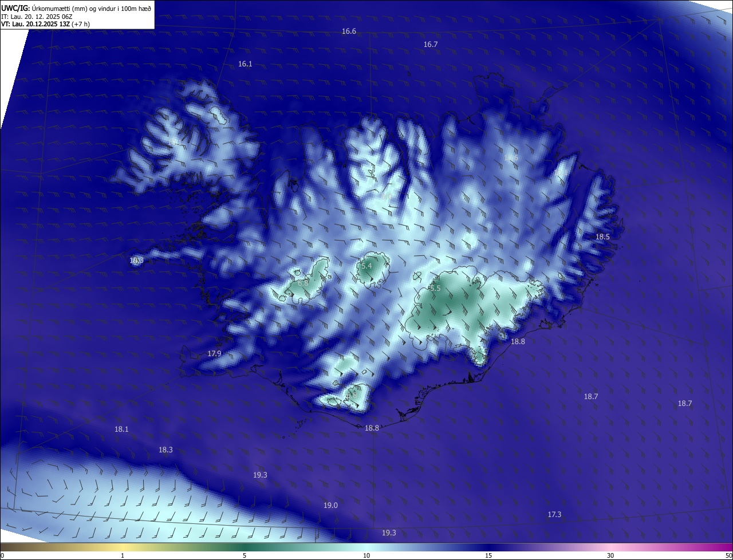Click the 'IT: Lau. 20. 12. 2025 06Z' line
Image resolution: width=733 pixels, height=560 pixels.
(x=36, y=16)
